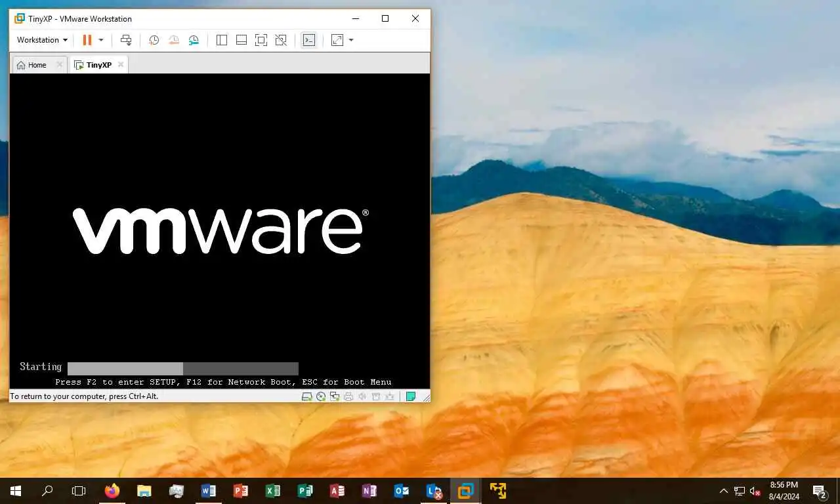Take a snapshot of this virtual machine

[154, 40]
